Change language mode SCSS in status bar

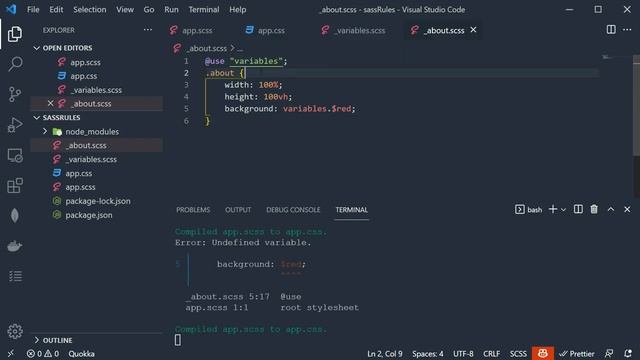pyautogui.click(x=518, y=353)
